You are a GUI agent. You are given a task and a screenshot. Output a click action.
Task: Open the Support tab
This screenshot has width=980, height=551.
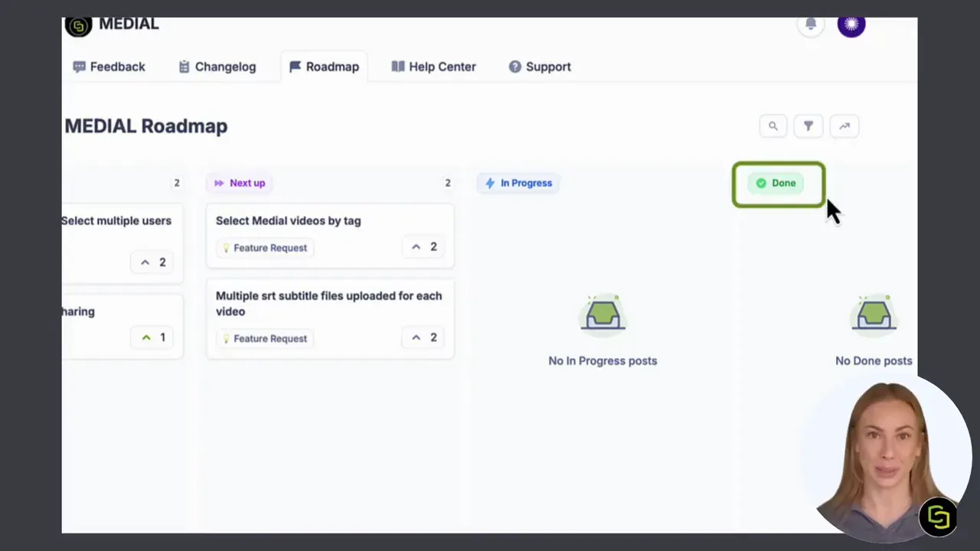(x=540, y=67)
